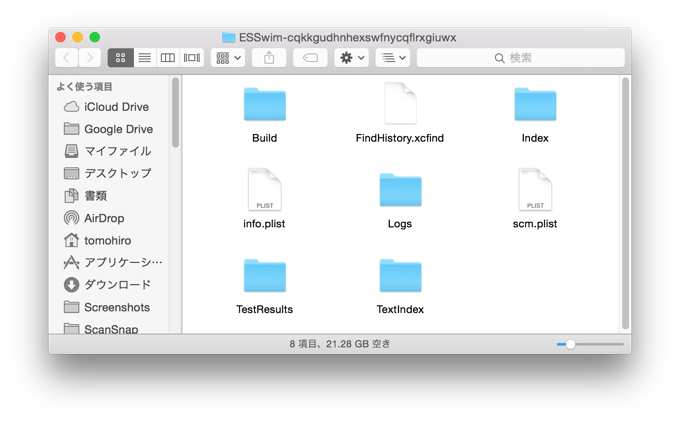680x423 pixels.
Task: Zoom the window with green button
Action: click(x=95, y=37)
